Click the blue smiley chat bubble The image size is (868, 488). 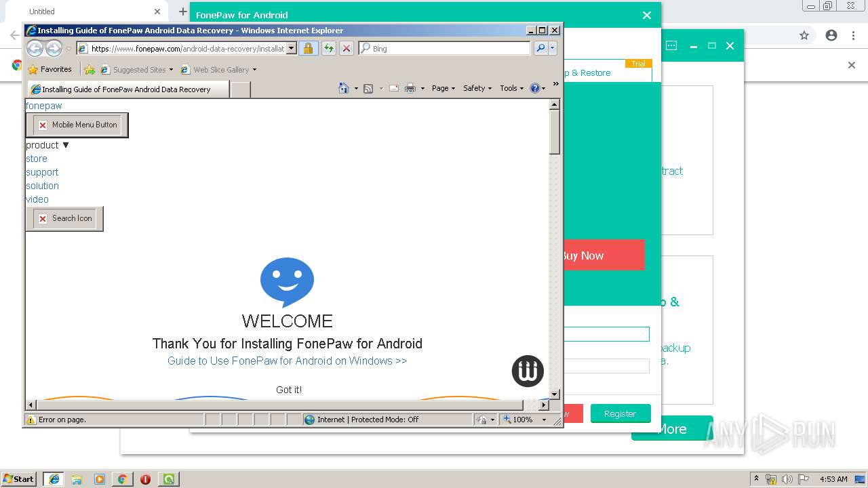point(287,283)
